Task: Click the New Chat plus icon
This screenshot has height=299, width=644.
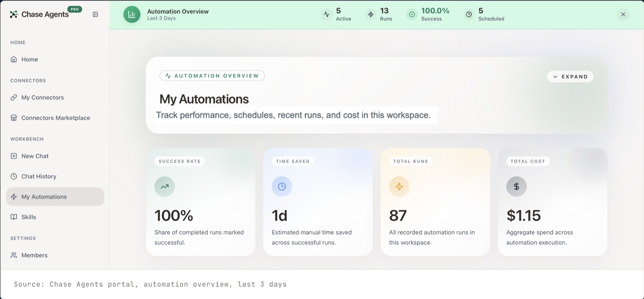Action: (x=14, y=156)
